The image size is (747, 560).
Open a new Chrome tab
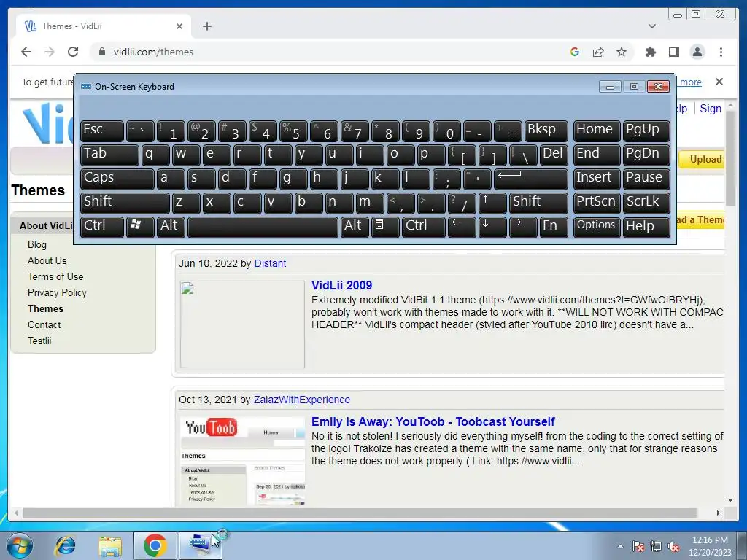pyautogui.click(x=206, y=26)
